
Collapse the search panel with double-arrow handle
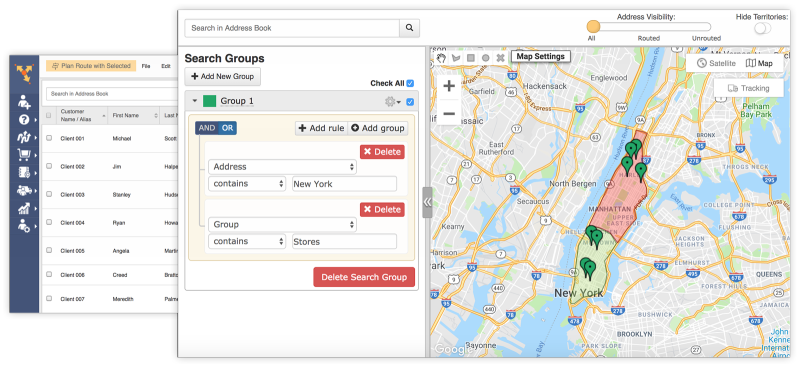427,202
